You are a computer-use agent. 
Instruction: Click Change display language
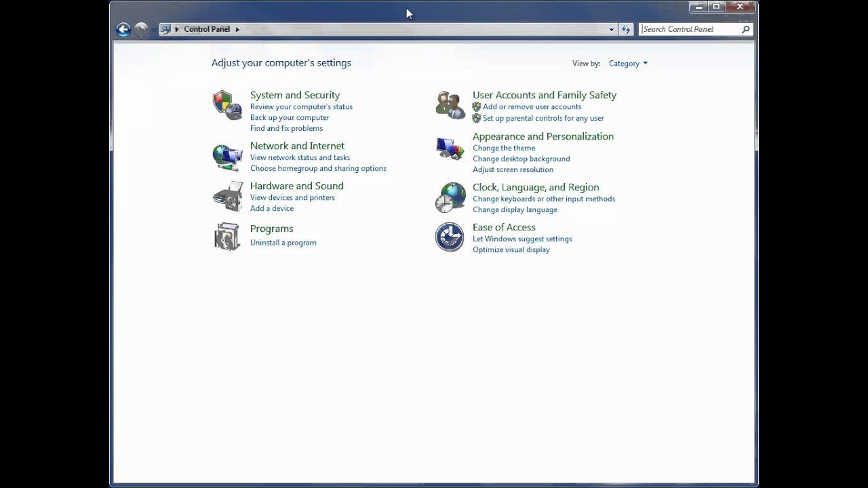(515, 210)
